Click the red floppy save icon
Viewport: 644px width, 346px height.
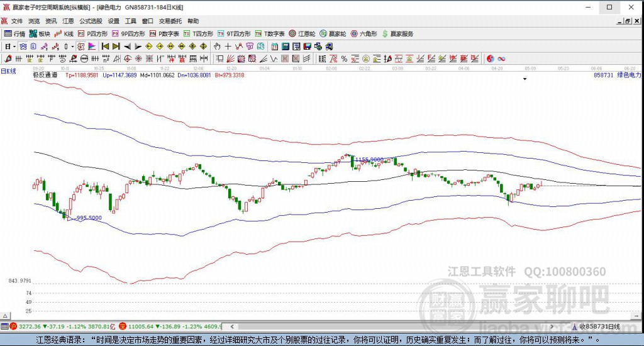tap(307, 47)
